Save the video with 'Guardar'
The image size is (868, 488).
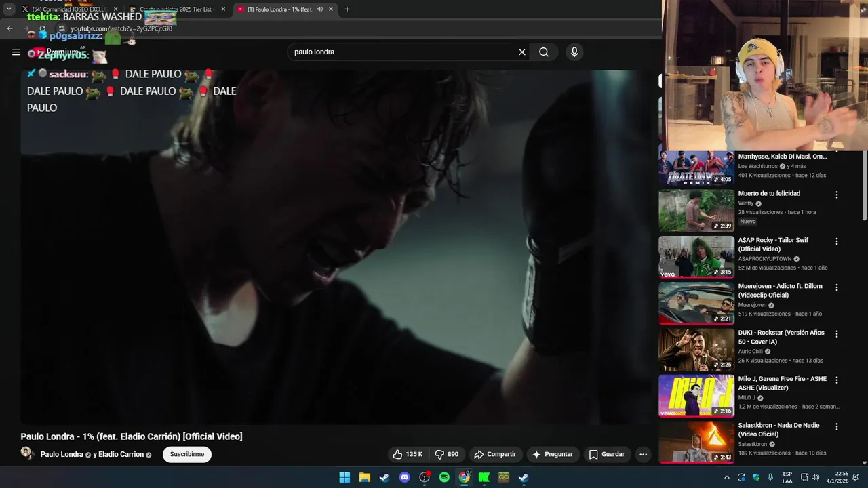(x=607, y=454)
